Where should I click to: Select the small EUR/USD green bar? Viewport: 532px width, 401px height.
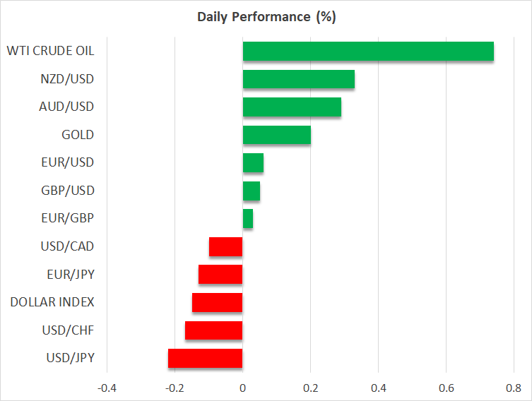tap(253, 163)
